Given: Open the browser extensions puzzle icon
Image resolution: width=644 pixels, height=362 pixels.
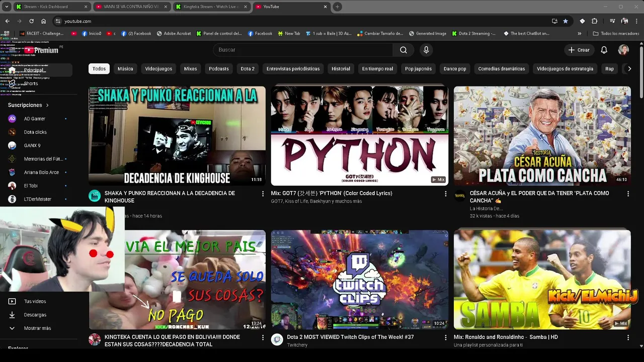Looking at the screenshot, I should 594,21.
